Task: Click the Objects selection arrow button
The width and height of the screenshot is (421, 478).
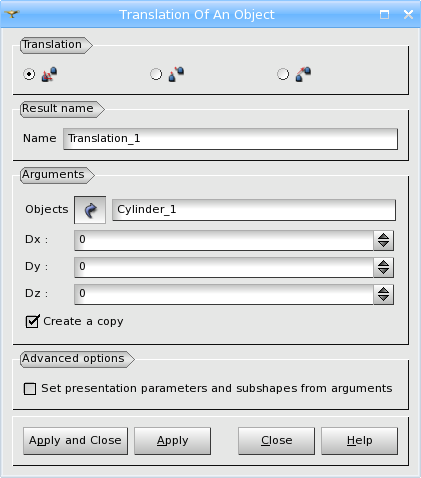Action: (90, 210)
